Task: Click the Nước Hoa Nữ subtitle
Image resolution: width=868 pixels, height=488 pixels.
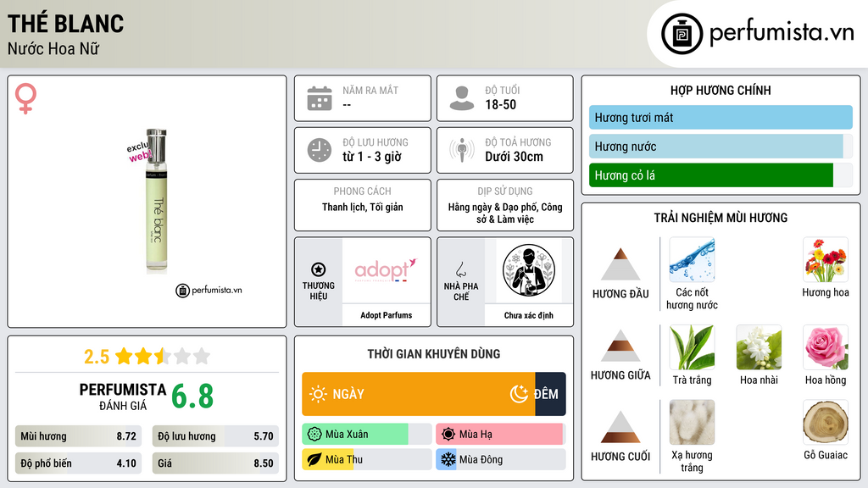Action: 53,49
